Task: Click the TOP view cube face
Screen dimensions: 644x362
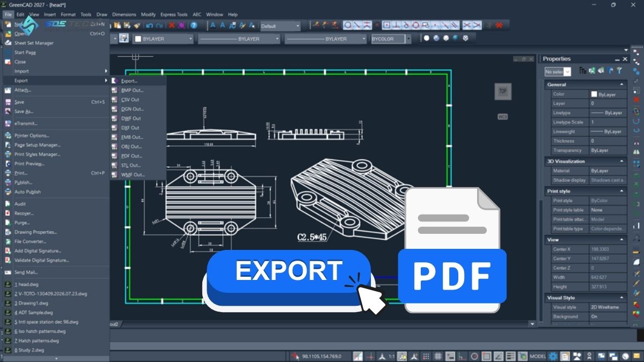Action: coord(503,92)
